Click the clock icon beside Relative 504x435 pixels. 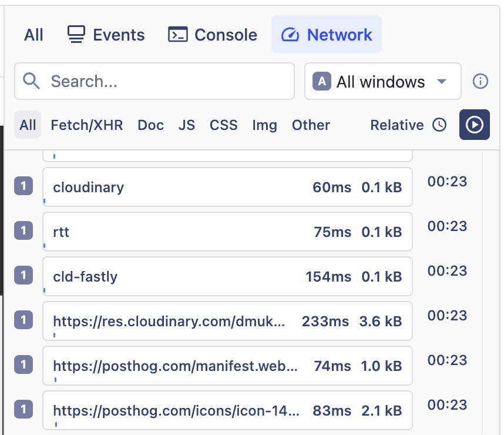[439, 125]
